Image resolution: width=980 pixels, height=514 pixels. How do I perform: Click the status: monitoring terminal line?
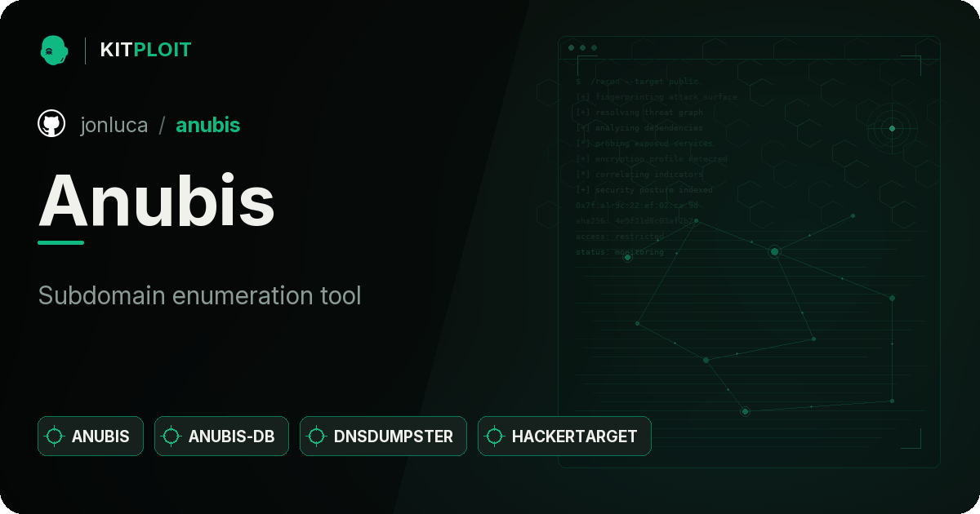620,252
